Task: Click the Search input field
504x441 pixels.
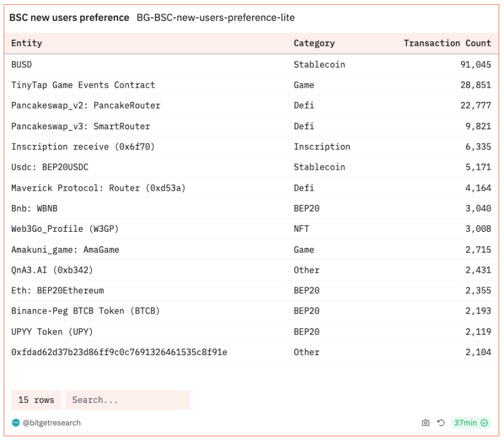Action: pyautogui.click(x=127, y=400)
